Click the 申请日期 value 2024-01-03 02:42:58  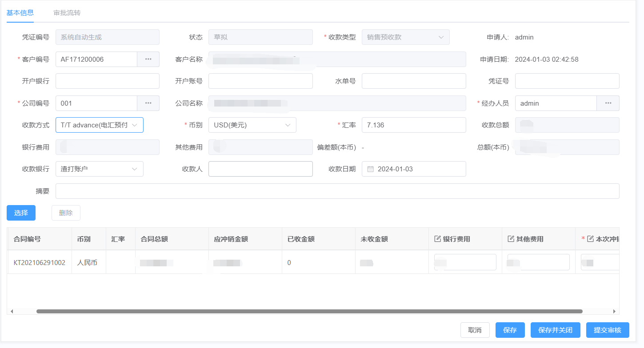tap(547, 59)
